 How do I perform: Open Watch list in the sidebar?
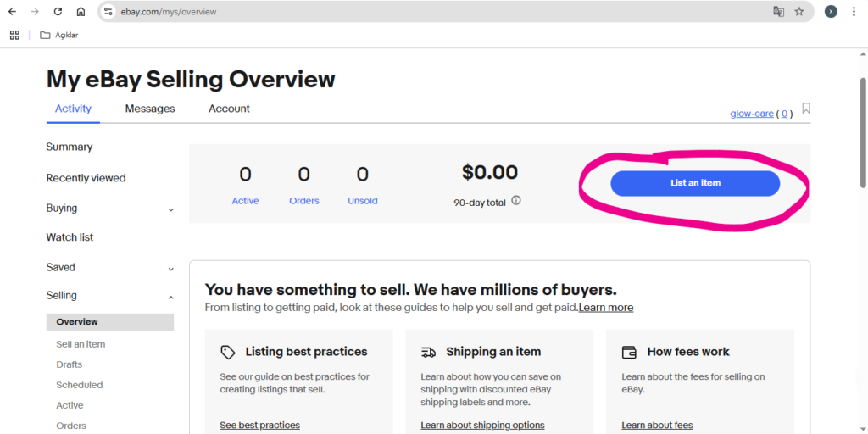pyautogui.click(x=70, y=237)
